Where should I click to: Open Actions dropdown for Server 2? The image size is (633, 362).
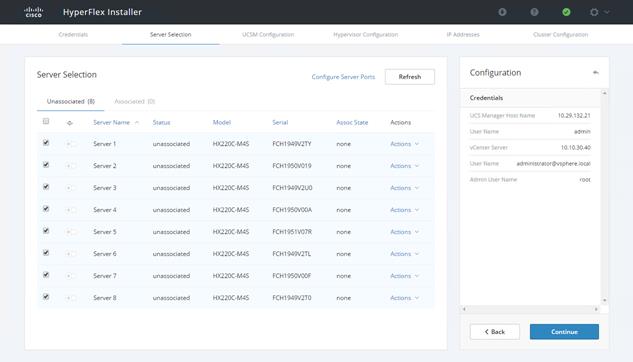(405, 166)
